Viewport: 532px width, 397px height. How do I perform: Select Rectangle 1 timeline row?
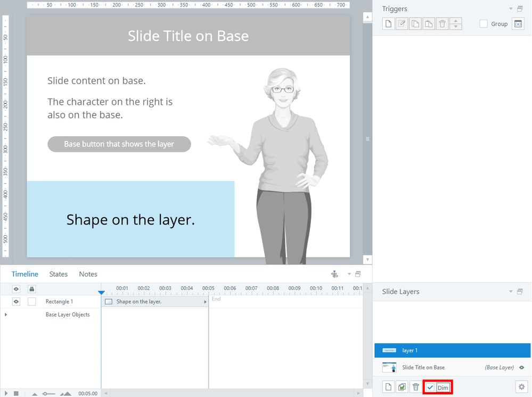coord(59,301)
